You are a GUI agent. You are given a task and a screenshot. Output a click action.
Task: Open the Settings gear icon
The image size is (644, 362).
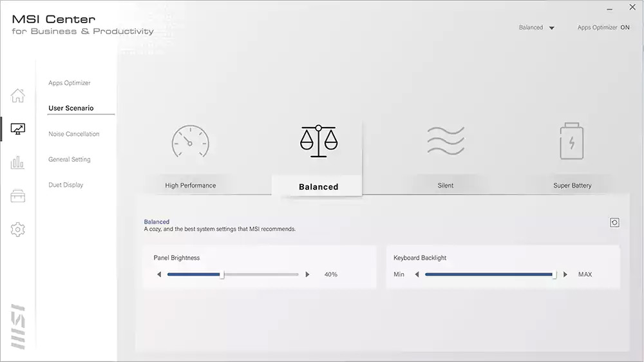(18, 229)
